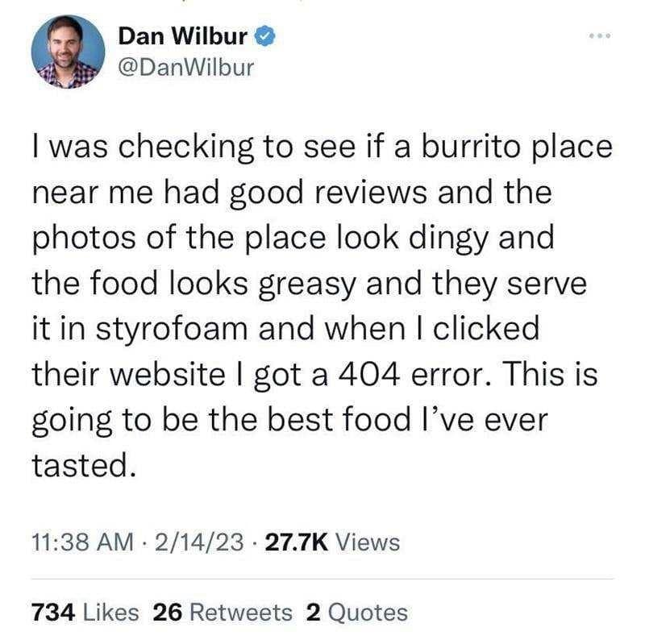This screenshot has width=645, height=644.
Task: Click the tweet's first line about burrito place
Action: [322, 149]
